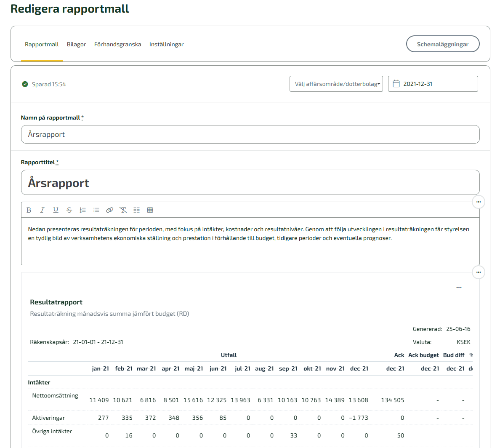Click the Utfall column group header
500x448 pixels.
point(229,355)
